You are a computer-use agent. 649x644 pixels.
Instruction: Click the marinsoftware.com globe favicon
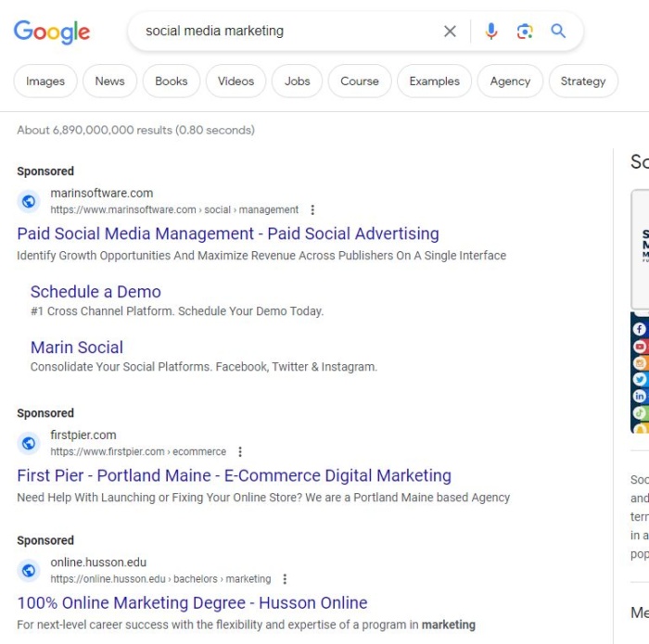(29, 201)
